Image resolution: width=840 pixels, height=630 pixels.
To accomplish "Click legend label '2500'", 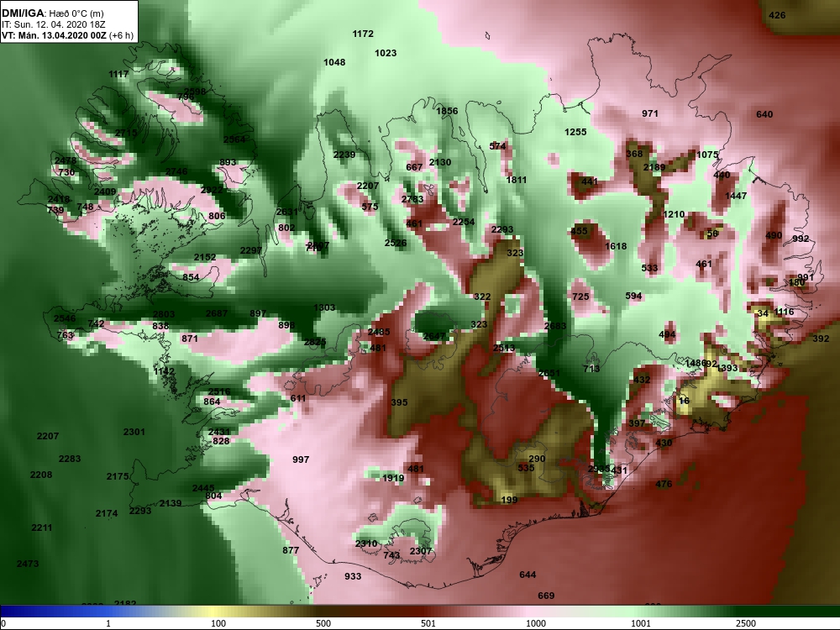I will 745,623.
